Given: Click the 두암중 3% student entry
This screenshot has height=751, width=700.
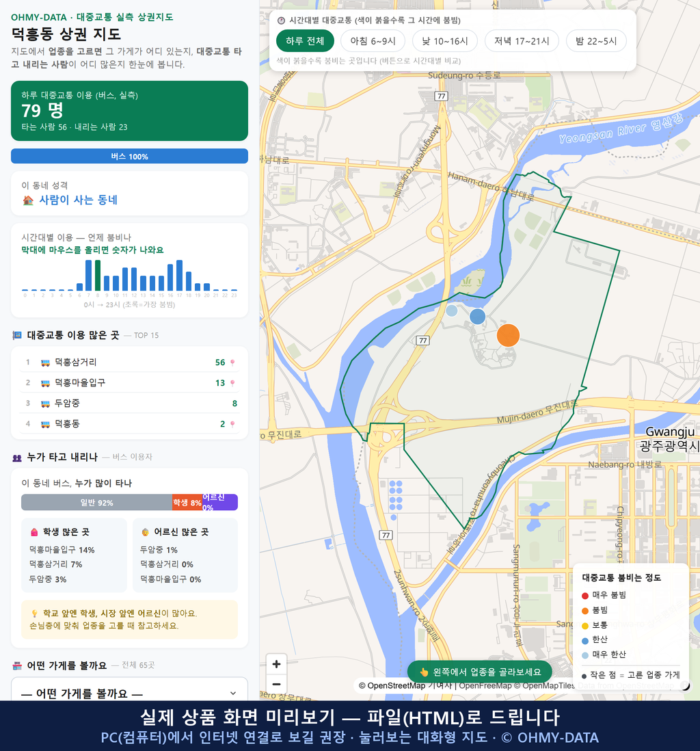Looking at the screenshot, I should point(47,579).
